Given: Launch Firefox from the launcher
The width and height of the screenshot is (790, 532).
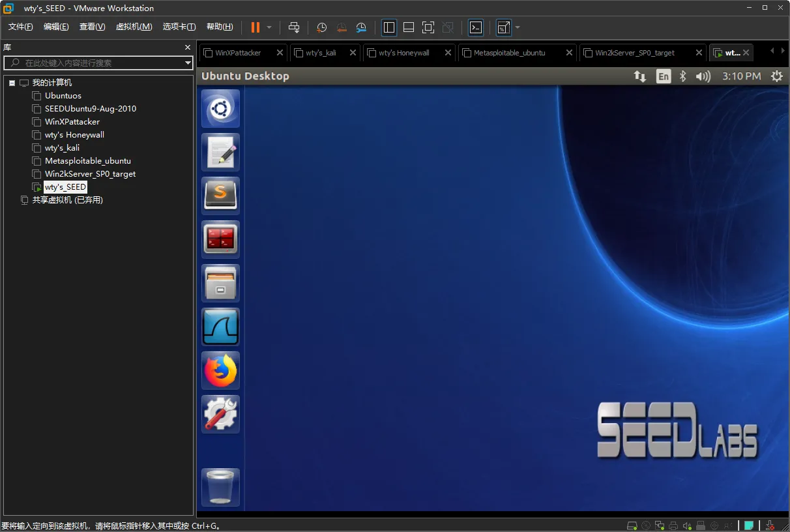Looking at the screenshot, I should pos(220,370).
